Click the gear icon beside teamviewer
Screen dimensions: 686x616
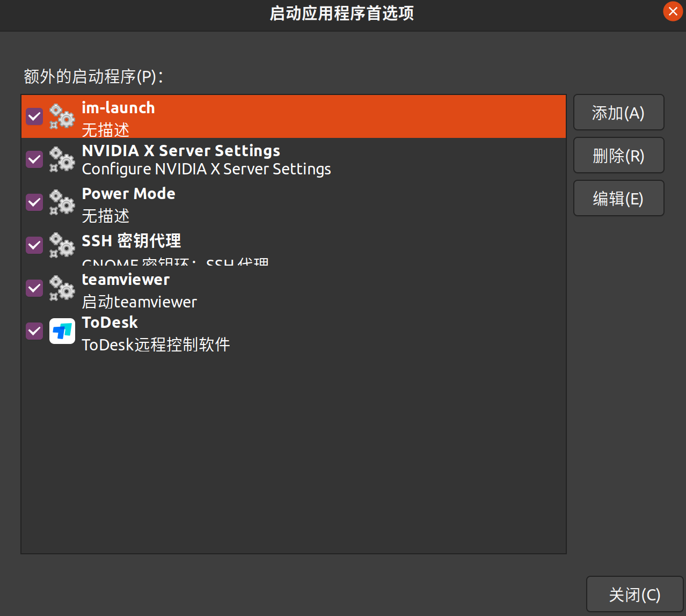point(62,288)
